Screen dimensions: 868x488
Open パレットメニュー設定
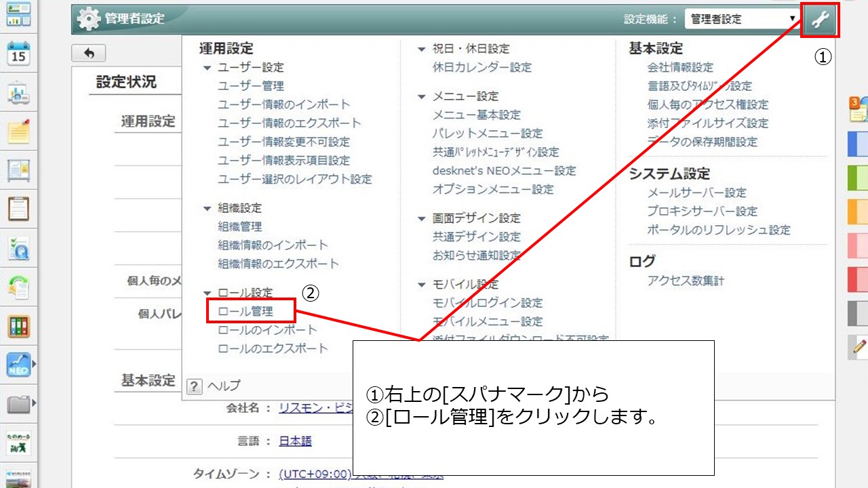(488, 134)
